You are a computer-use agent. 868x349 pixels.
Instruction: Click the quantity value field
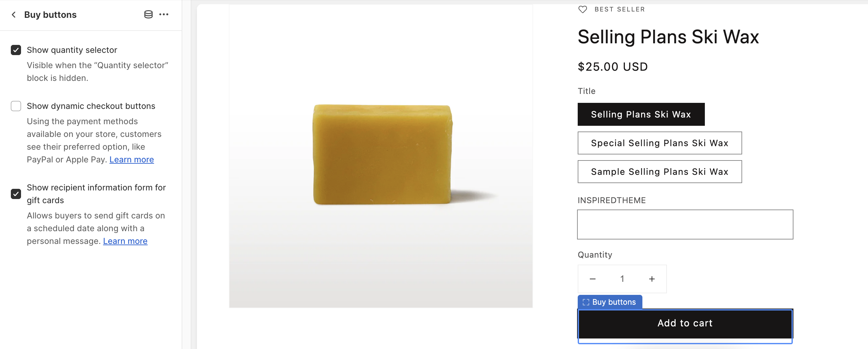622,279
